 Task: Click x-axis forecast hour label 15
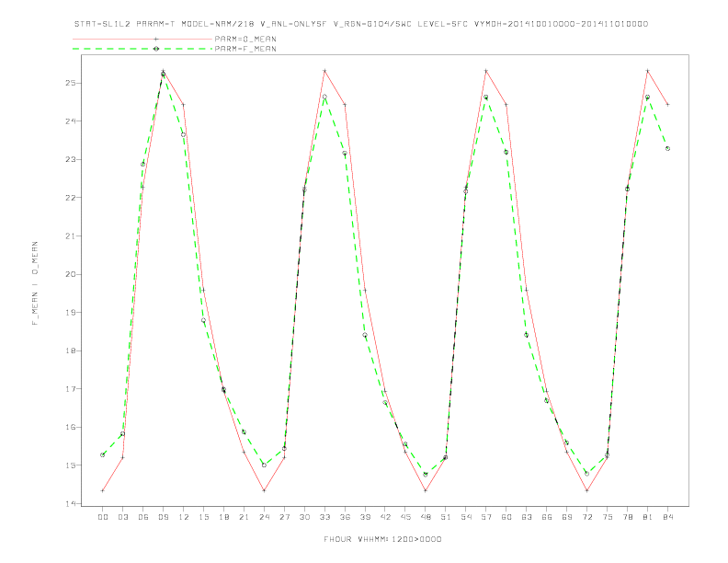point(203,517)
